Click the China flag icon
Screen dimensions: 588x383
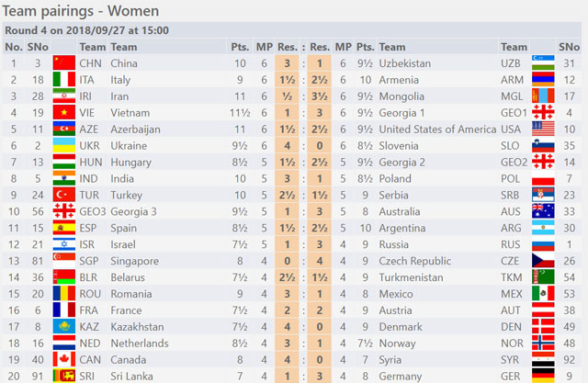[63, 63]
